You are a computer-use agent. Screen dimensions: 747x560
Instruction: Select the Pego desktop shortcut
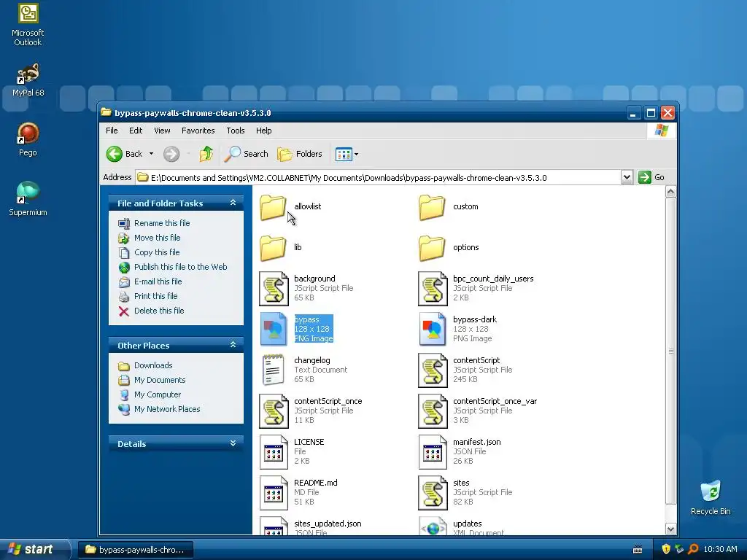pyautogui.click(x=28, y=139)
